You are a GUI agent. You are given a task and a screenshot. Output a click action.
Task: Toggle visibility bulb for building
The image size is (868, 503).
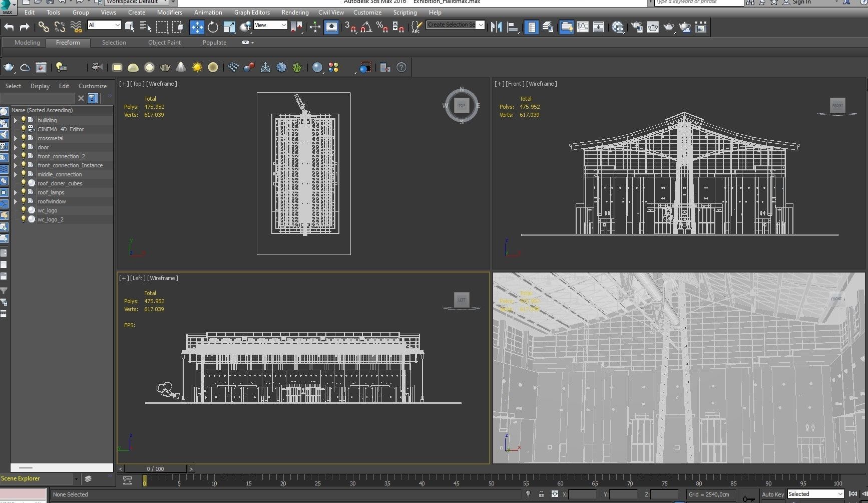23,120
